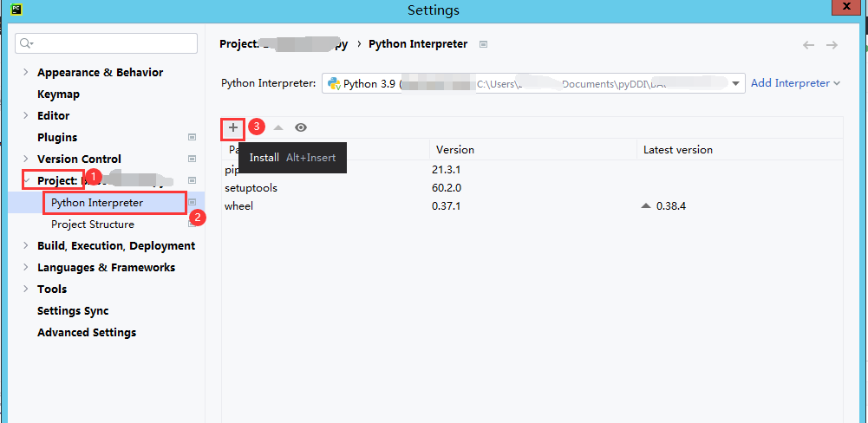Select the setuptools package row
Screen dimensions: 868x423
(x=532, y=188)
